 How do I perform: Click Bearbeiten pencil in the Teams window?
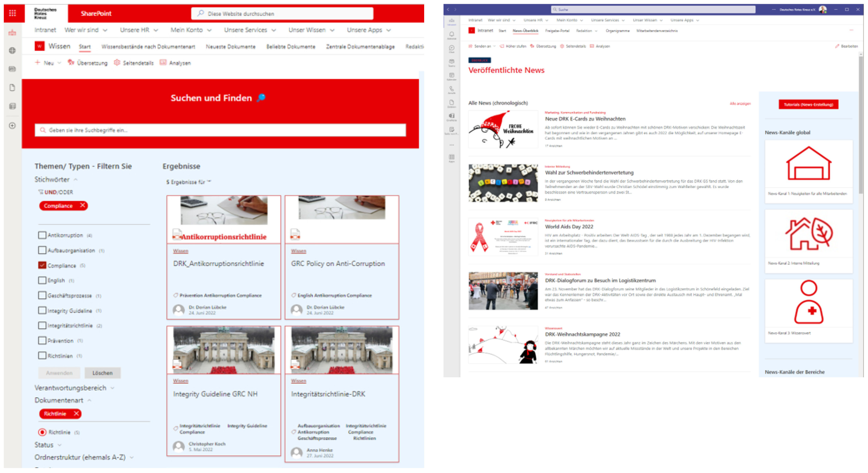point(846,46)
